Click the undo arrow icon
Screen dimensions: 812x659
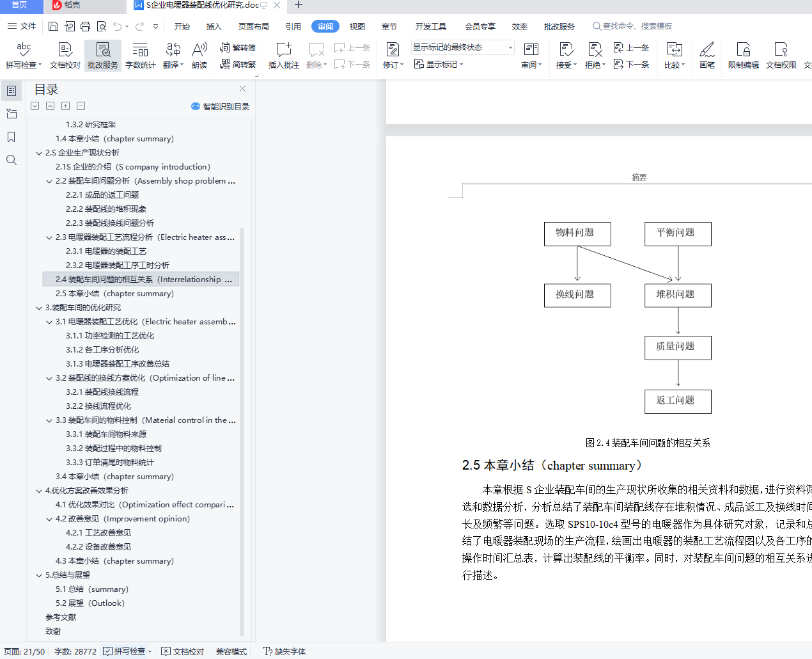click(118, 26)
